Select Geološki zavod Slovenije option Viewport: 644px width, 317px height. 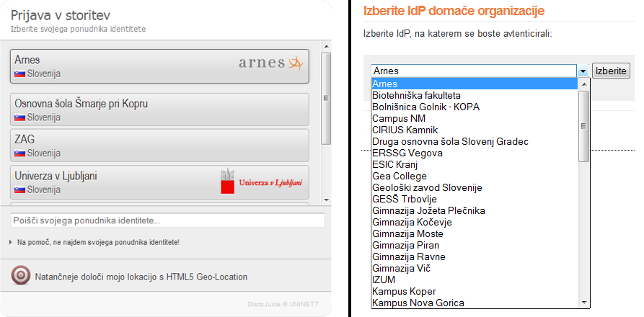click(x=475, y=187)
